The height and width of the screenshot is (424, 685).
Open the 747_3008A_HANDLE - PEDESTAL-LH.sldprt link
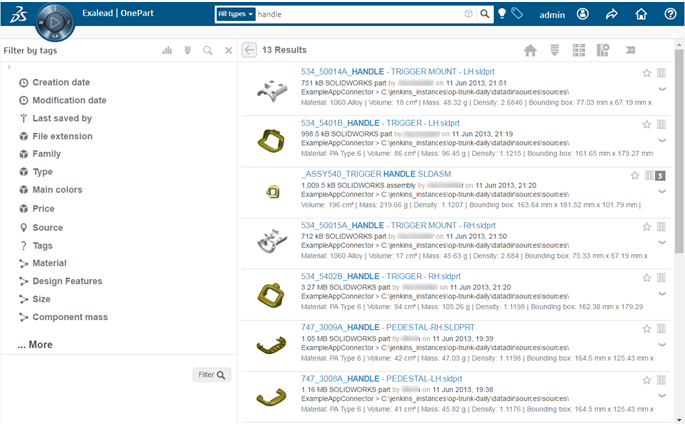tap(381, 379)
